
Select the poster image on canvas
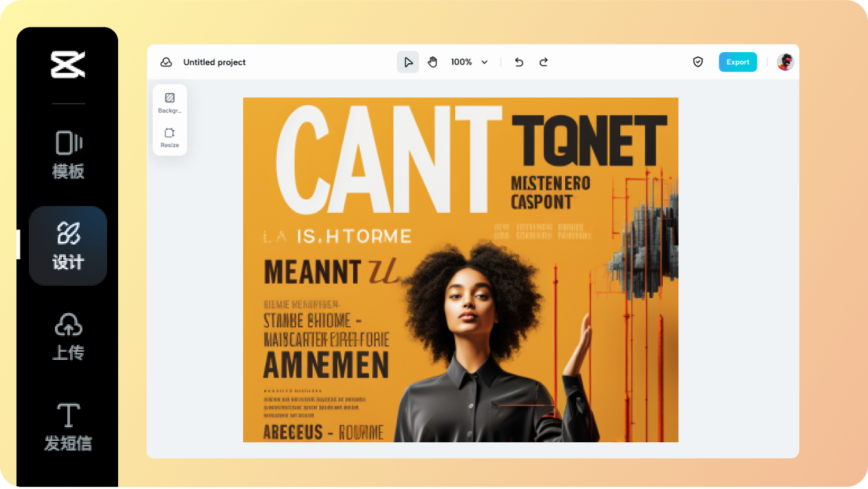pos(461,270)
